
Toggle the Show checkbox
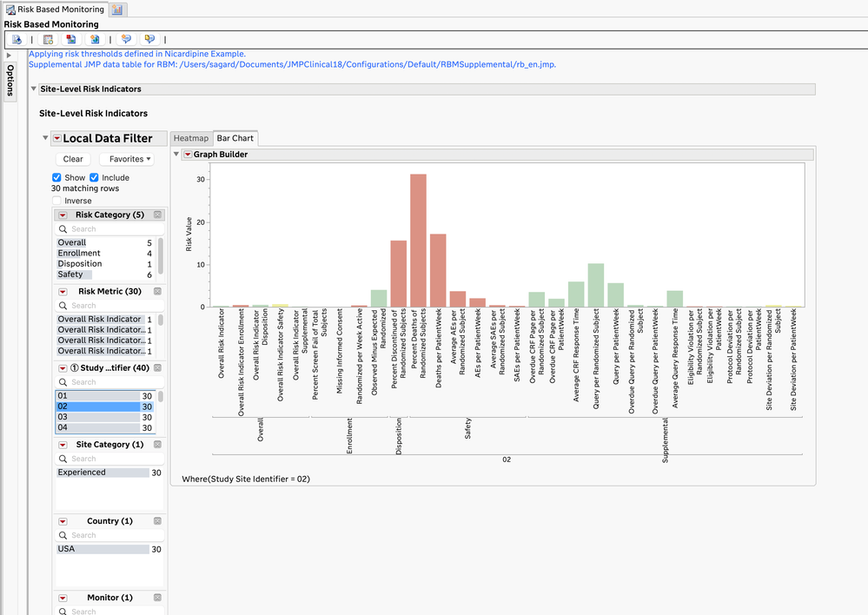56,177
